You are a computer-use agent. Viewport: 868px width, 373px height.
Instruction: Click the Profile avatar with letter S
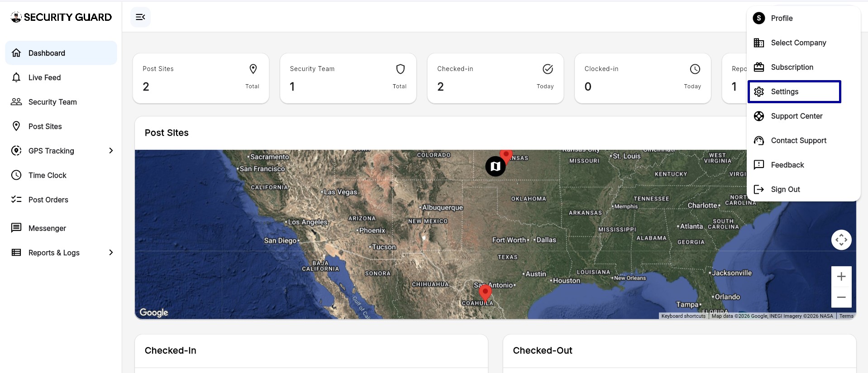pos(759,18)
